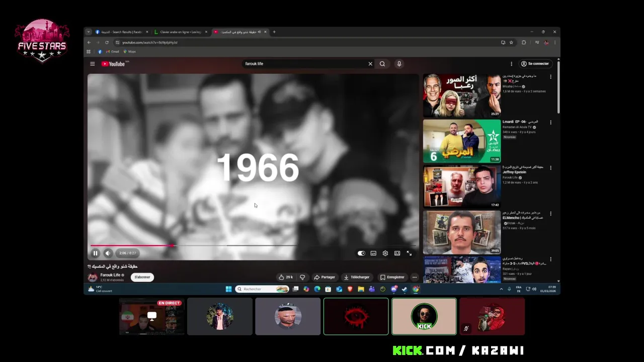Subscribe with the S'abonner button

142,277
